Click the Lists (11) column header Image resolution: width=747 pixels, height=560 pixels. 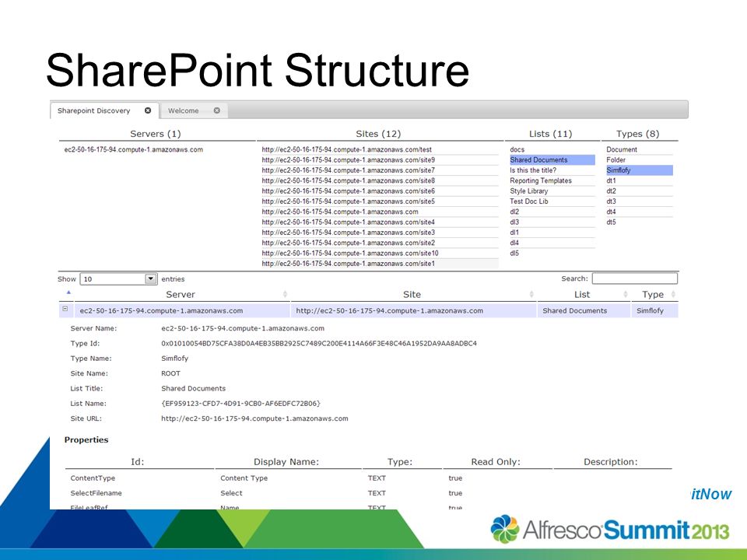tap(551, 134)
